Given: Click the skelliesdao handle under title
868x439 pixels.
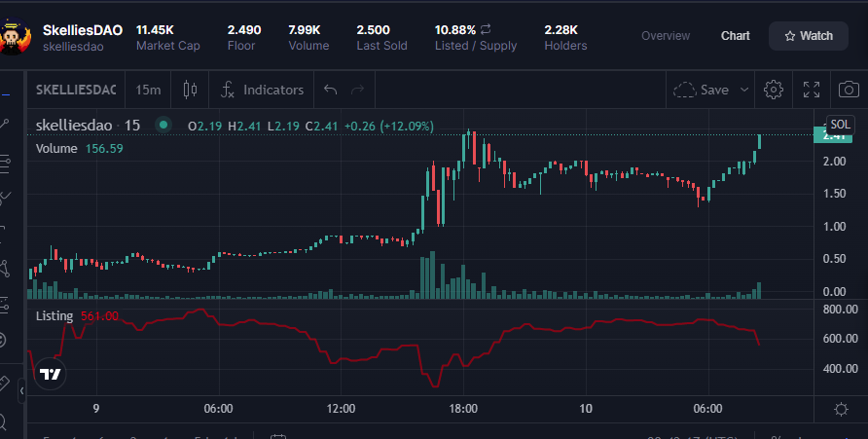Looking at the screenshot, I should [73, 47].
